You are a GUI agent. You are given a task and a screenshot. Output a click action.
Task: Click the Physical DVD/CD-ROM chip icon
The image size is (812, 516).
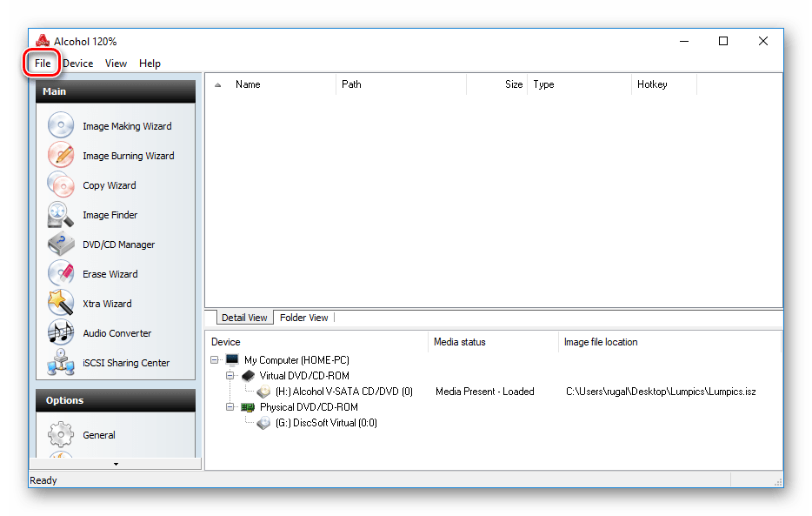pyautogui.click(x=248, y=407)
